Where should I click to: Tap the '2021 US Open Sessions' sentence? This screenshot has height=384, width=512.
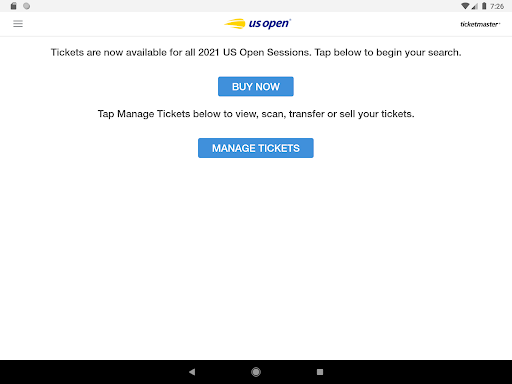click(181, 52)
